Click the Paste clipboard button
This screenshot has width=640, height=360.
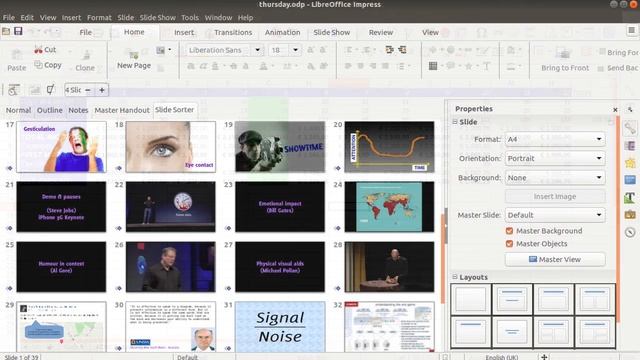[16, 60]
